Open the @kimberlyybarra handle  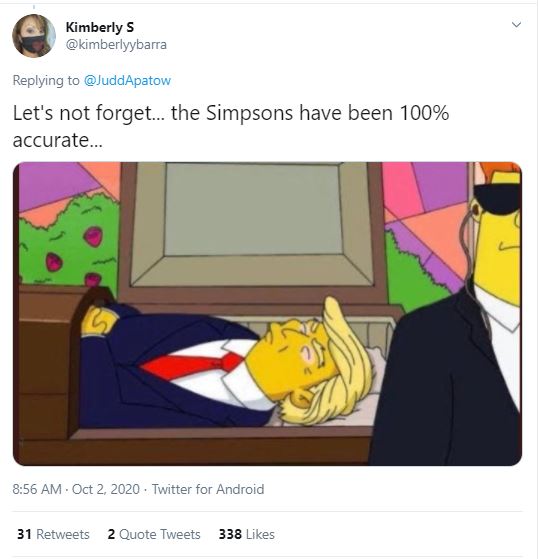coord(116,45)
